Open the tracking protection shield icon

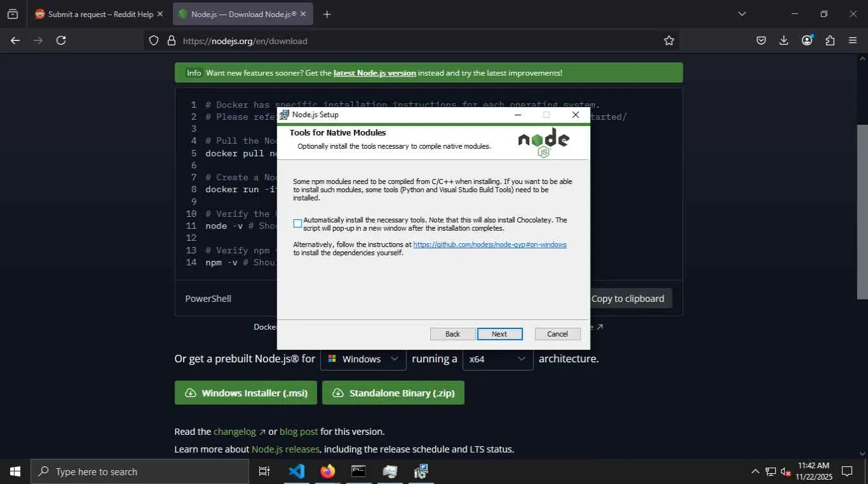(x=154, y=40)
